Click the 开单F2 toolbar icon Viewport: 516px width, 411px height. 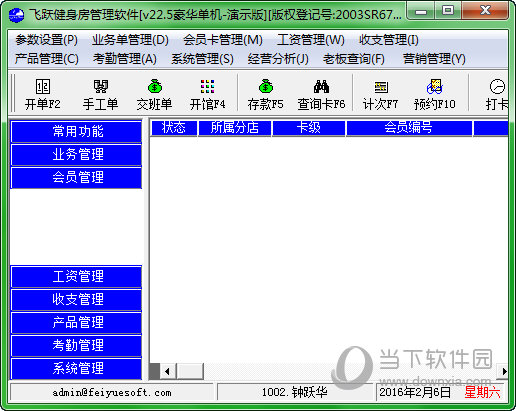[x=43, y=86]
